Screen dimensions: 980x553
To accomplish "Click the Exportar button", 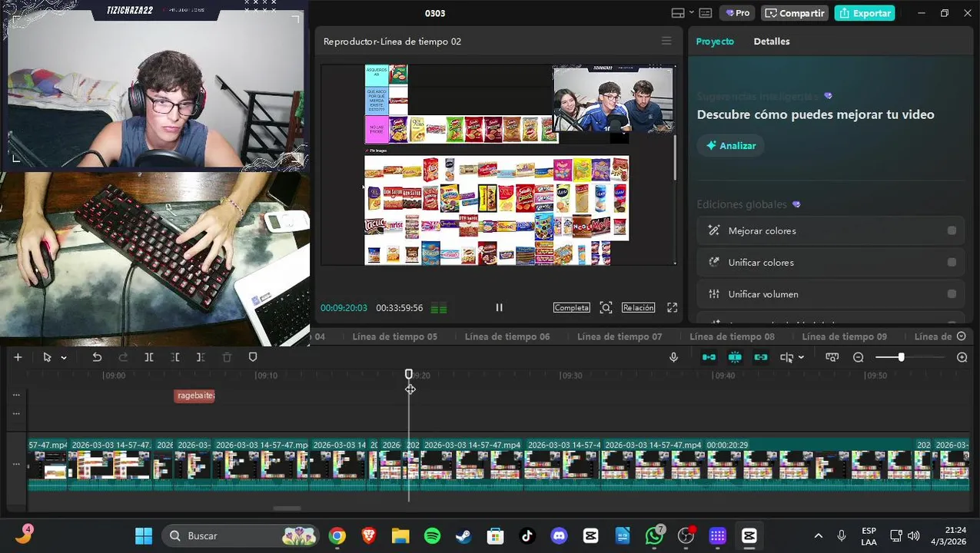I will (x=865, y=13).
